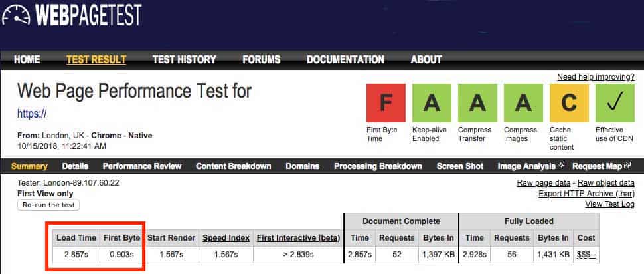This screenshot has width=644, height=274.
Task: Open the Compress Transfer A grade
Action: click(477, 103)
